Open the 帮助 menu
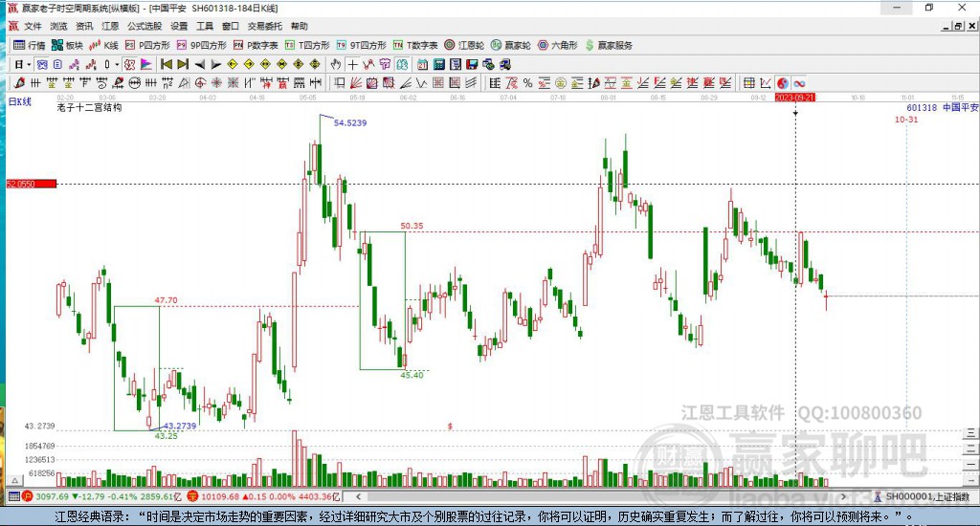This screenshot has height=526, width=980. point(300,26)
